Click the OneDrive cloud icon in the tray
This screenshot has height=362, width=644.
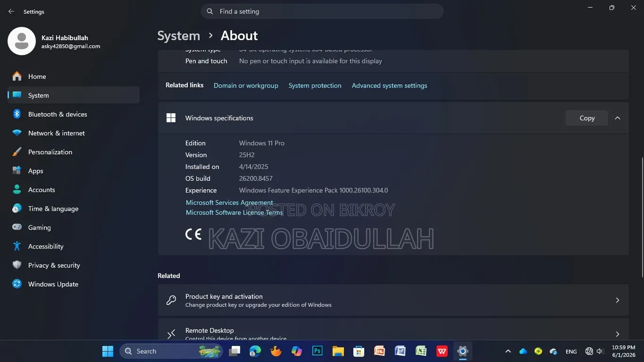(523, 351)
